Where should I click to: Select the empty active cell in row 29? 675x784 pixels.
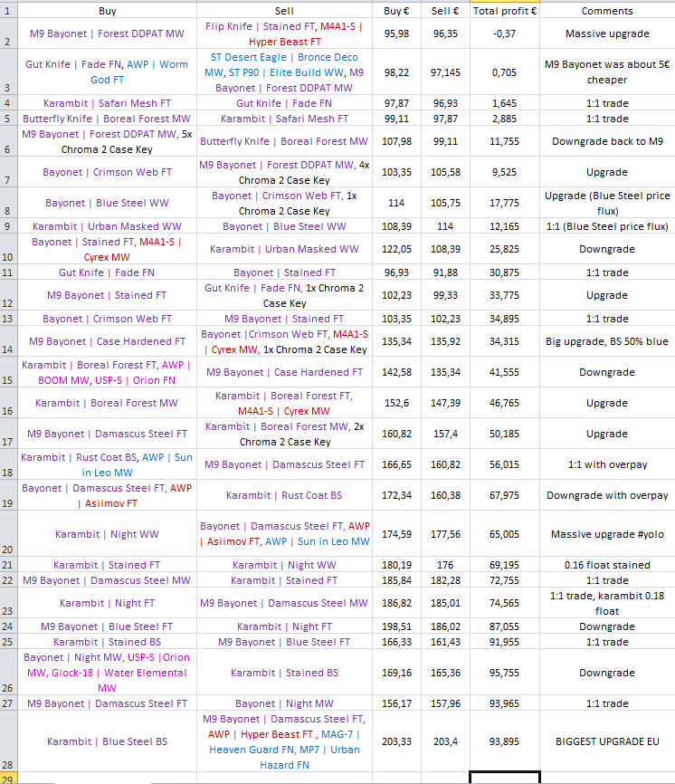pyautogui.click(x=505, y=778)
